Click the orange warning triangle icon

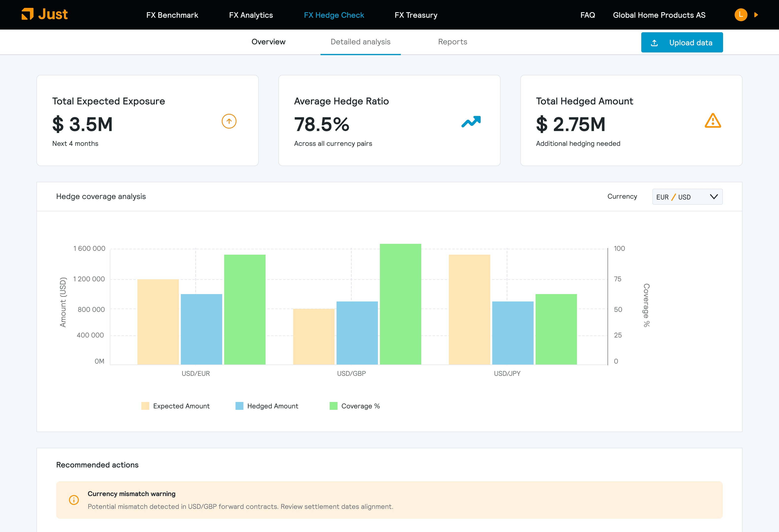[713, 121]
